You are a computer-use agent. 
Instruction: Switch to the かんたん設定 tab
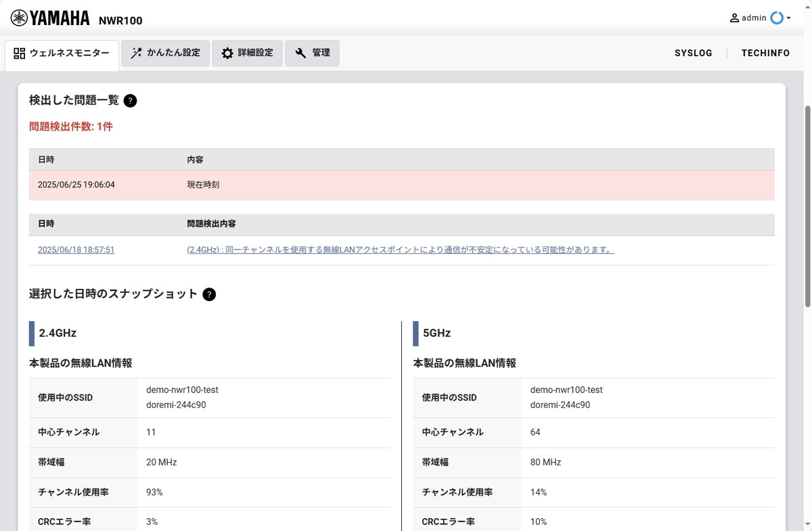click(165, 53)
